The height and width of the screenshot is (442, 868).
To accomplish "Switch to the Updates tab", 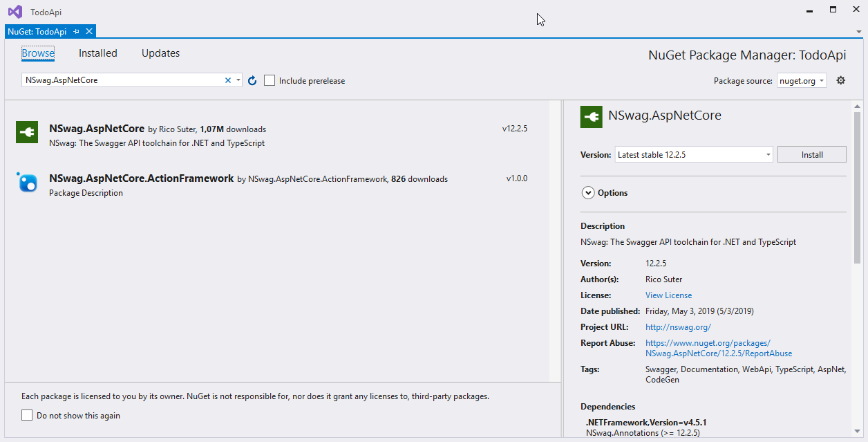I will click(160, 53).
